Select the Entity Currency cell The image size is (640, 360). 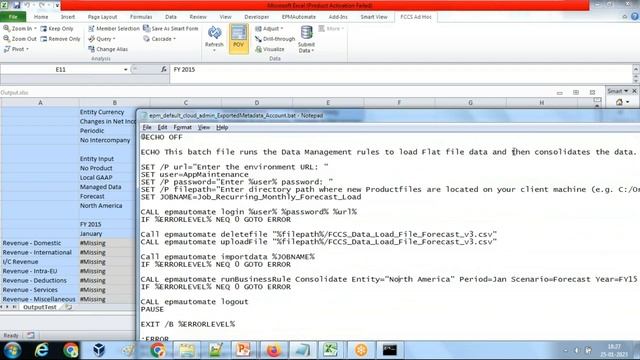point(107,112)
